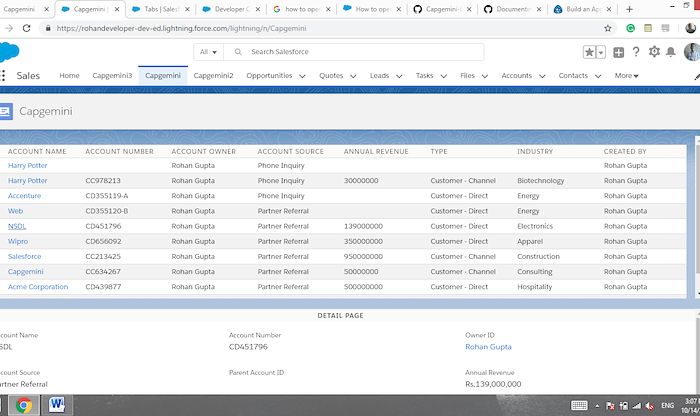Open the NSDL account link
The width and height of the screenshot is (700, 416).
pyautogui.click(x=17, y=226)
